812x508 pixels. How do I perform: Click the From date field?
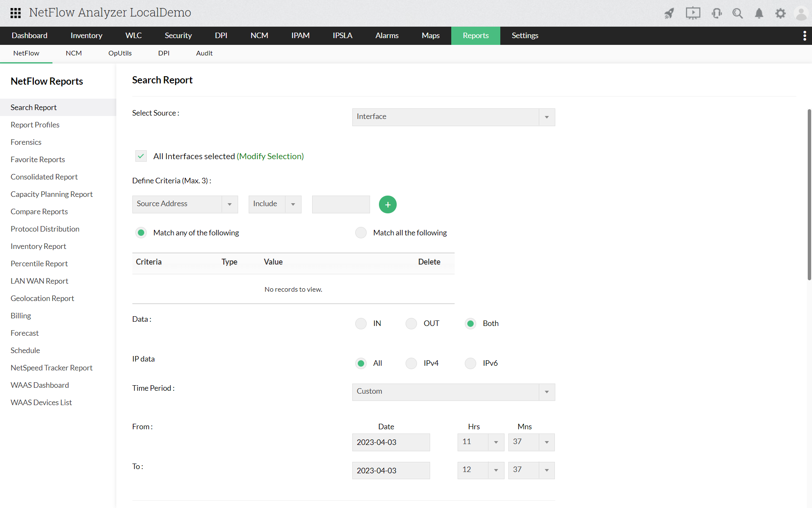(391, 442)
